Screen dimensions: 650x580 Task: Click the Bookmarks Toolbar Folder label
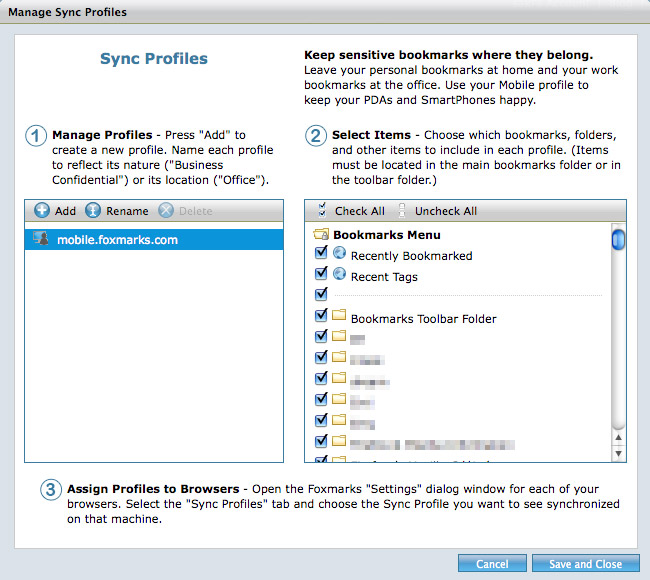[x=424, y=319]
